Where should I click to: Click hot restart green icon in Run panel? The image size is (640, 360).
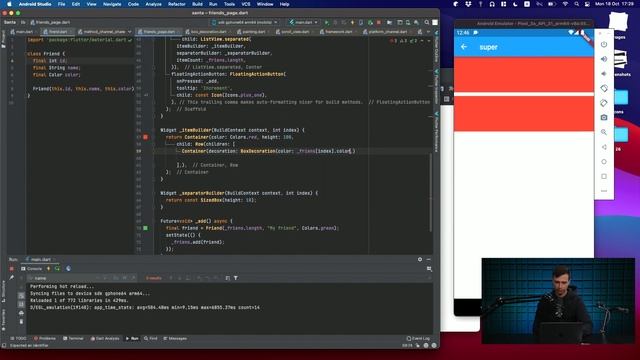[x=57, y=269]
